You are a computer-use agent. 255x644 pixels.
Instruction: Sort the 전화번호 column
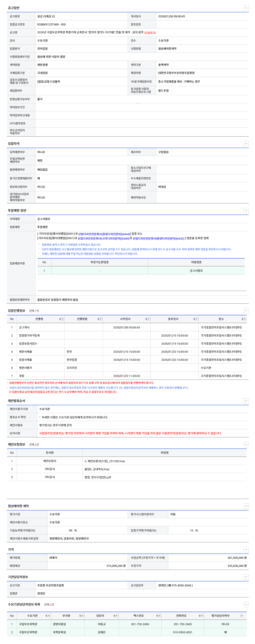pyautogui.click(x=200, y=616)
